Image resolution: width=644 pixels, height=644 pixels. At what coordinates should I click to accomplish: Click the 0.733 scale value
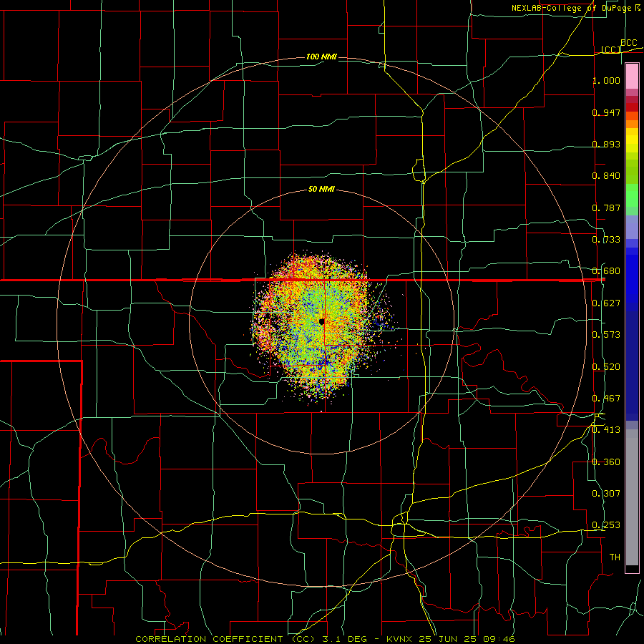(606, 240)
